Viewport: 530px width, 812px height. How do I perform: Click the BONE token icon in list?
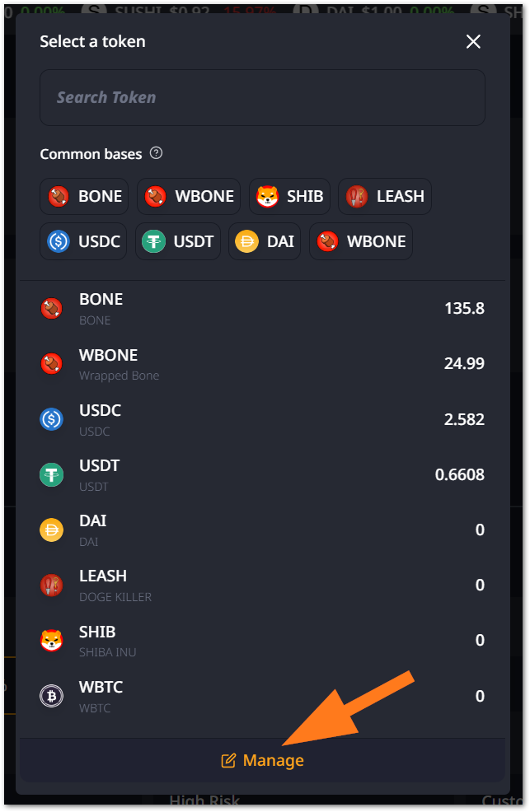(52, 309)
